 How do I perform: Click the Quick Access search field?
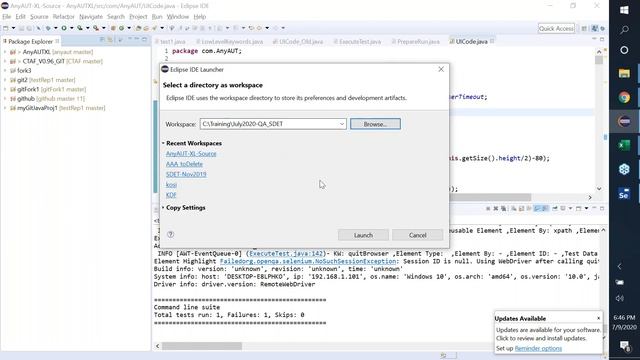point(556,28)
